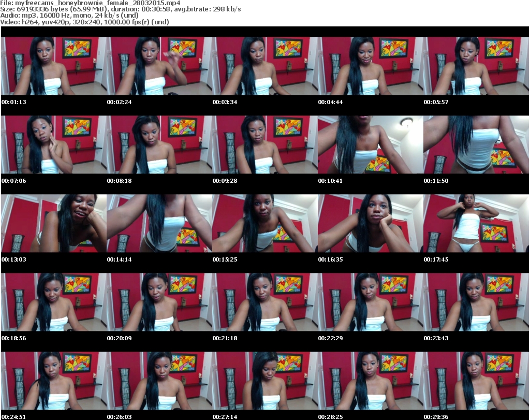Click the file name line in header
This screenshot has height=420, width=530.
coord(90,3)
